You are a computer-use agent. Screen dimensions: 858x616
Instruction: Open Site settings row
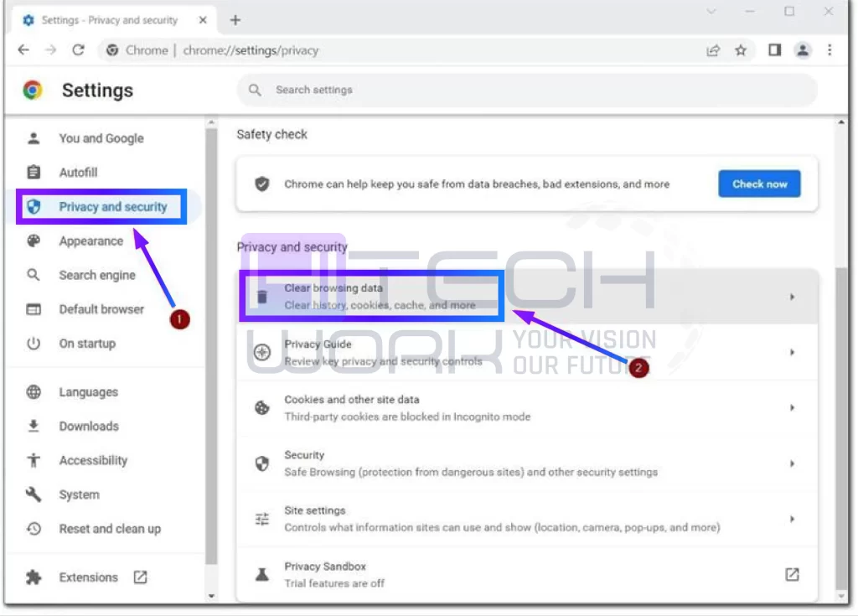point(528,519)
